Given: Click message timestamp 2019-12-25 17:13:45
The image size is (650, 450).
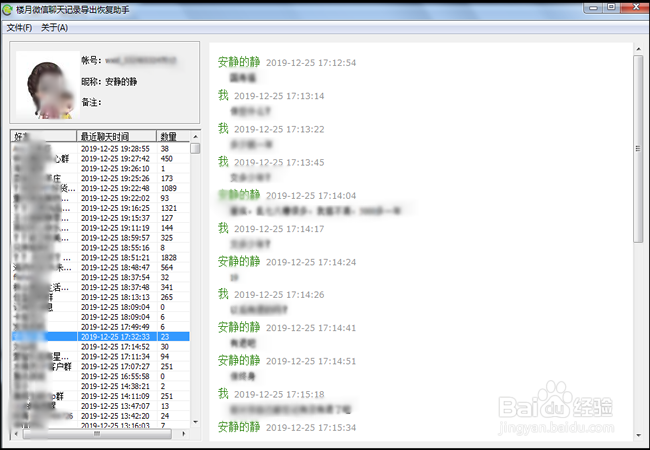Looking at the screenshot, I should [x=279, y=162].
